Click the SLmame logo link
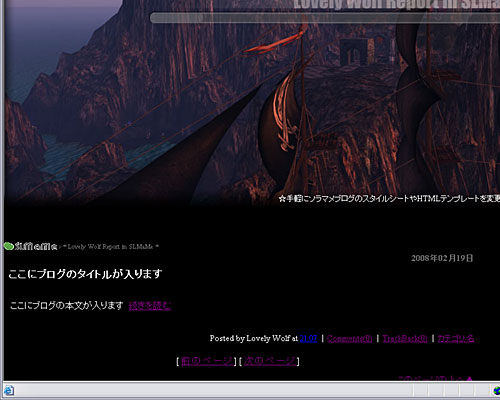Viewport: 500px width, 400px height. click(x=30, y=246)
